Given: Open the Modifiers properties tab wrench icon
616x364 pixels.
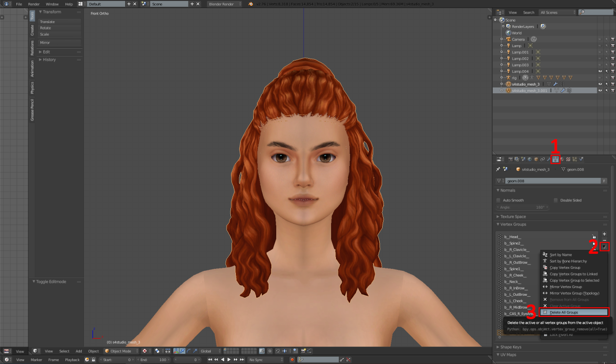Looking at the screenshot, I should pos(549,159).
